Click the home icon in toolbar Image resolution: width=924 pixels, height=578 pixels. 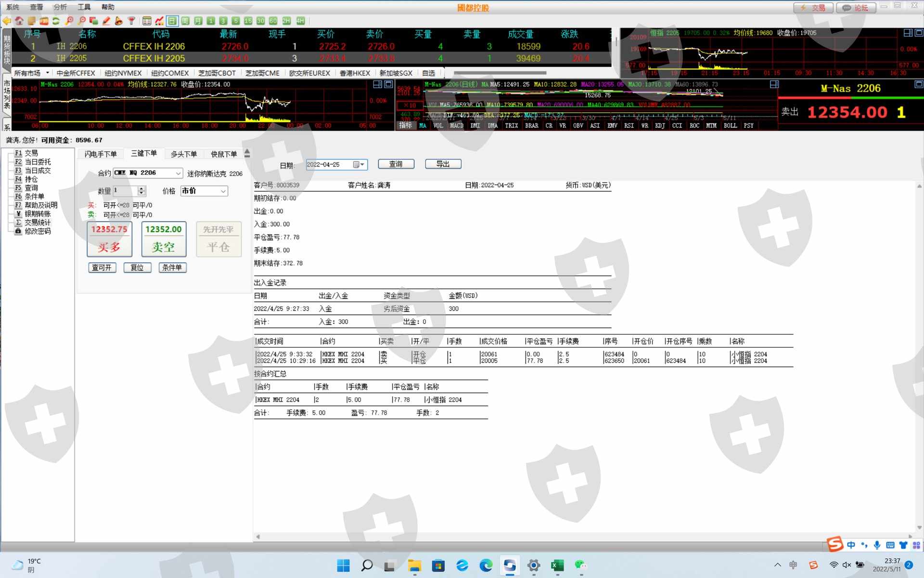19,21
